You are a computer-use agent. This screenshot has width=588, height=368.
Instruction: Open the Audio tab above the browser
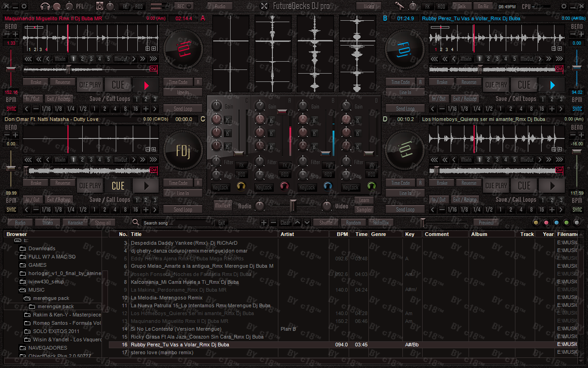[x=20, y=223]
